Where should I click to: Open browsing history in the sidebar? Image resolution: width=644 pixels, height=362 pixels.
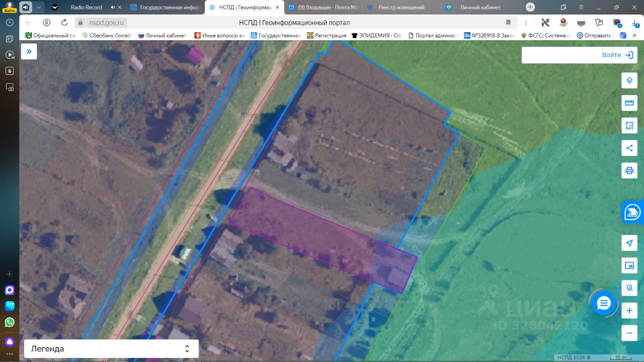(x=10, y=23)
